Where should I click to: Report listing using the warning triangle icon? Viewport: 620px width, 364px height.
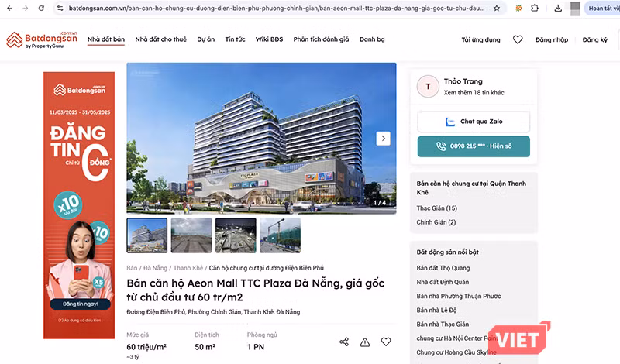click(x=365, y=342)
